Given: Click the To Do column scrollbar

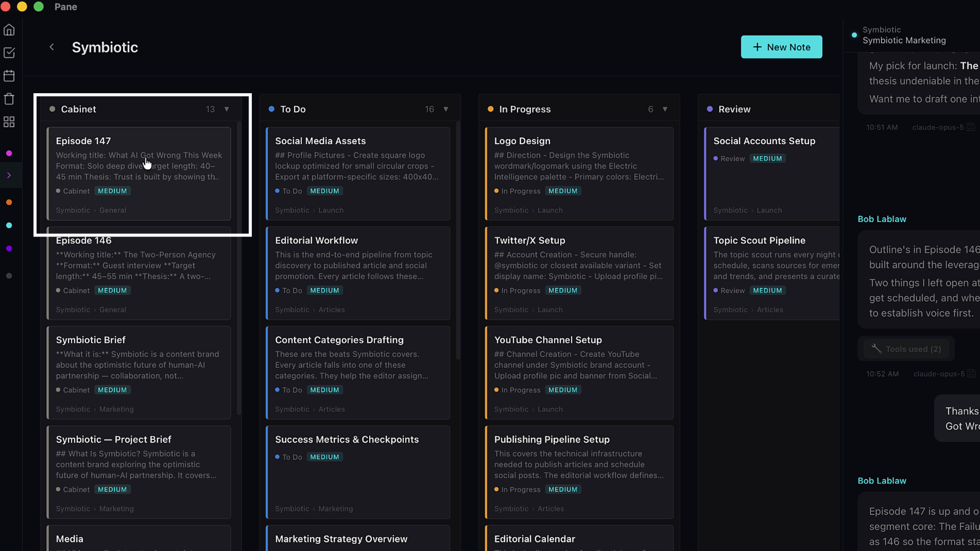Looking at the screenshot, I should coord(458,240).
